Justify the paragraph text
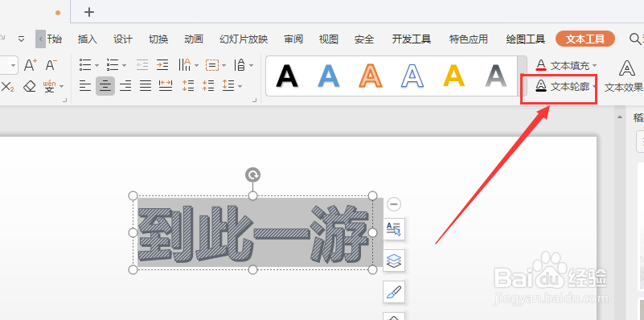Image resolution: width=644 pixels, height=320 pixels. pos(146,86)
